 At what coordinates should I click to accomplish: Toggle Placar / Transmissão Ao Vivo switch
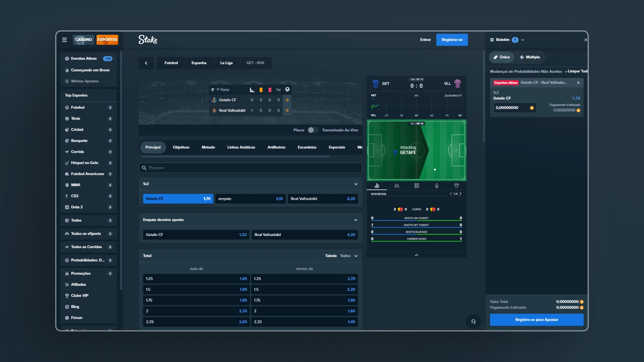313,130
